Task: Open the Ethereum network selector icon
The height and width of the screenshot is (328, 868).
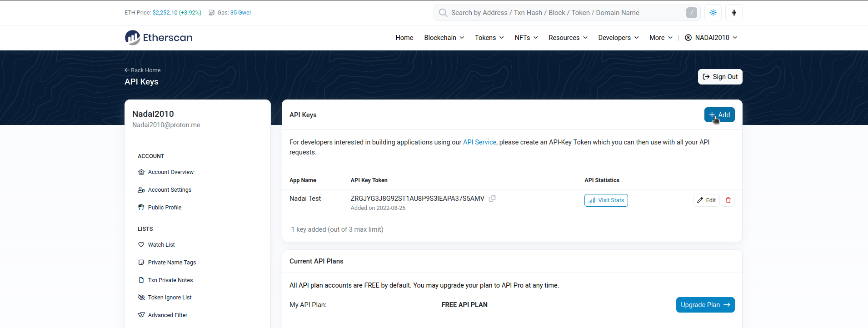Action: point(734,13)
